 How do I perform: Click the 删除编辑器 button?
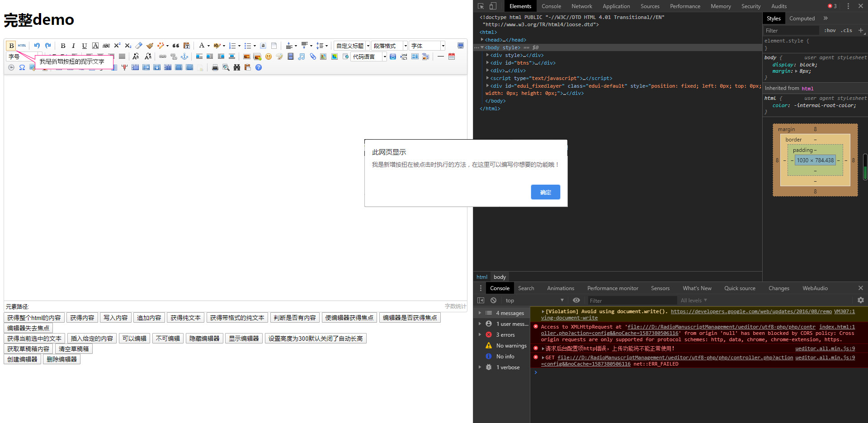[x=62, y=359]
